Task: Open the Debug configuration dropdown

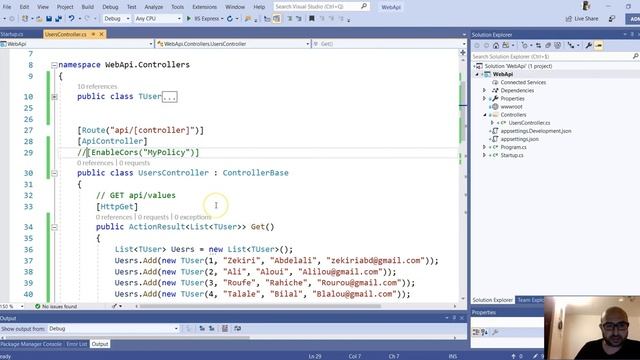Action: click(116, 19)
